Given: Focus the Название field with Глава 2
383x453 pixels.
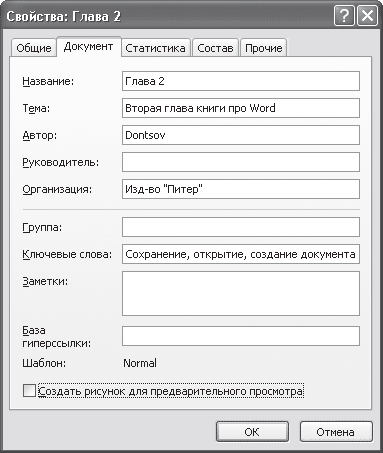Looking at the screenshot, I should (241, 81).
